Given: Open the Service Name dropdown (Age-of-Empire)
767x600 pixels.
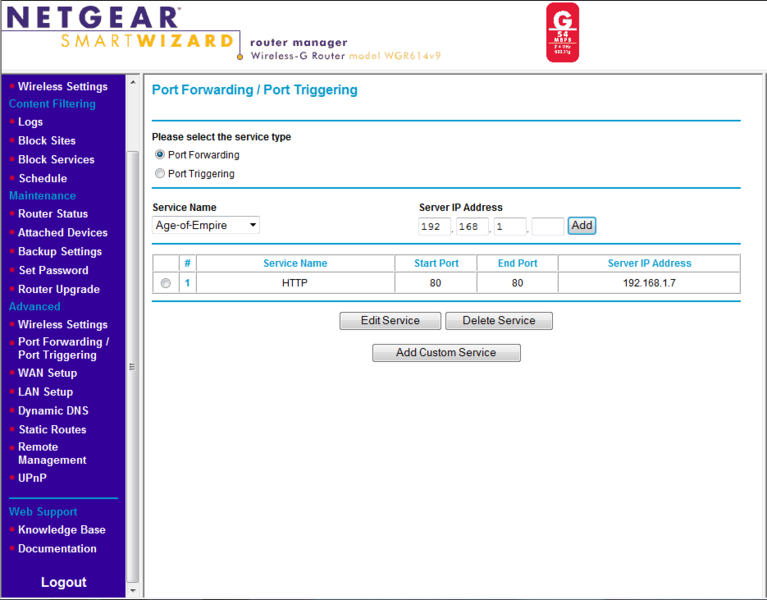Looking at the screenshot, I should click(205, 225).
